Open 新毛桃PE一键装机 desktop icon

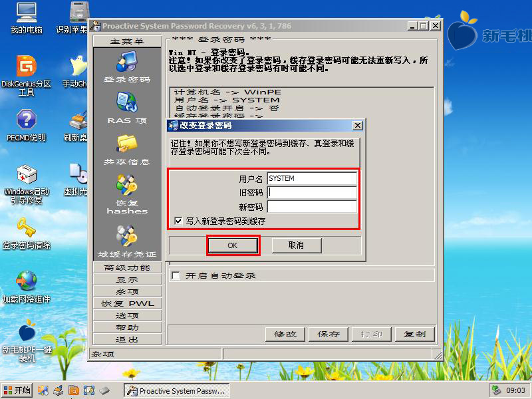[27, 341]
